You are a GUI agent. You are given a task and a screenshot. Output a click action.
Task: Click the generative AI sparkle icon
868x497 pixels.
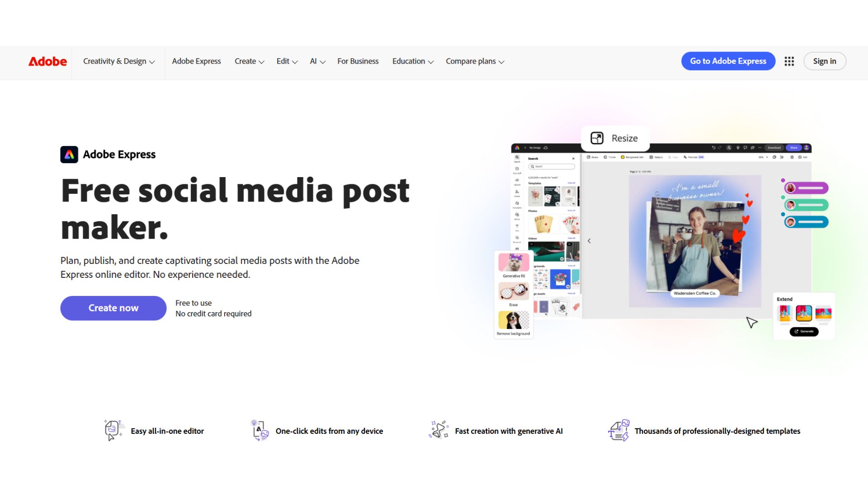[x=438, y=430]
